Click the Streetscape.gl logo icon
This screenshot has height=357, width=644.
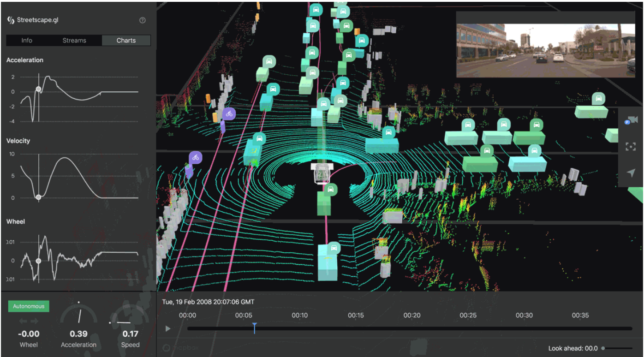11,20
